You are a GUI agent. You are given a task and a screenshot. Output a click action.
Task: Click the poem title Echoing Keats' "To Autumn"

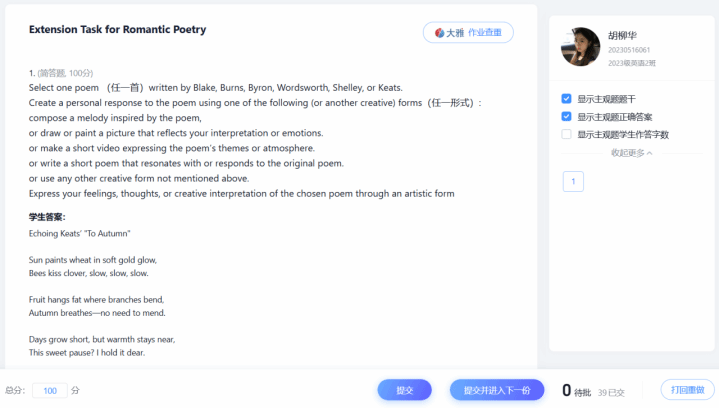pyautogui.click(x=79, y=233)
